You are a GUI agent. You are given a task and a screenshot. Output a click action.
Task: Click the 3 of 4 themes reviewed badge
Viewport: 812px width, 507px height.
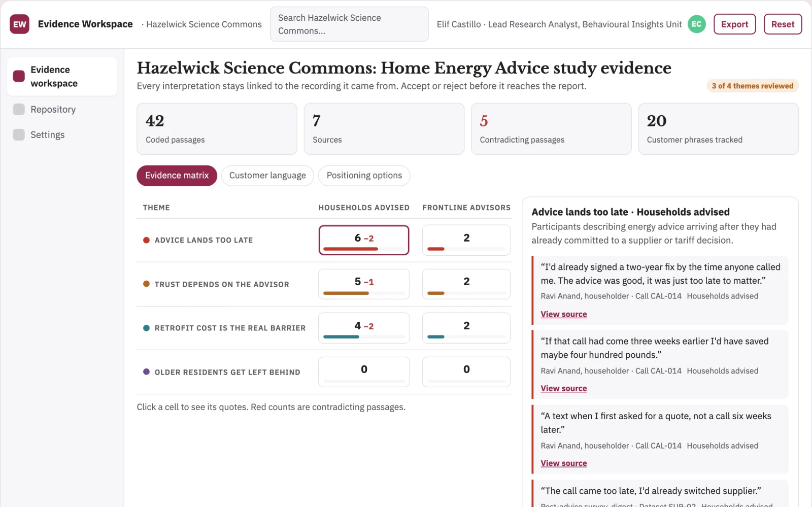coord(753,86)
